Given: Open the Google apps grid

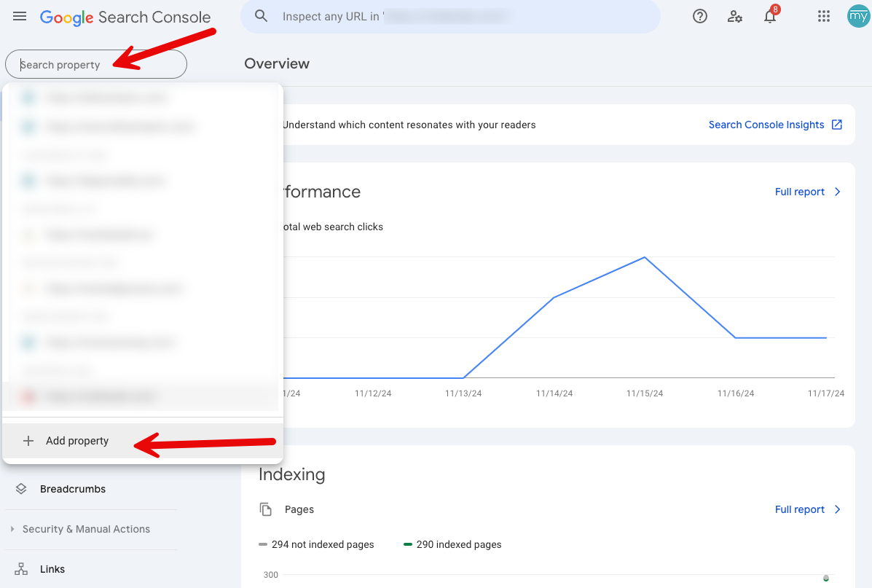Looking at the screenshot, I should click(824, 16).
